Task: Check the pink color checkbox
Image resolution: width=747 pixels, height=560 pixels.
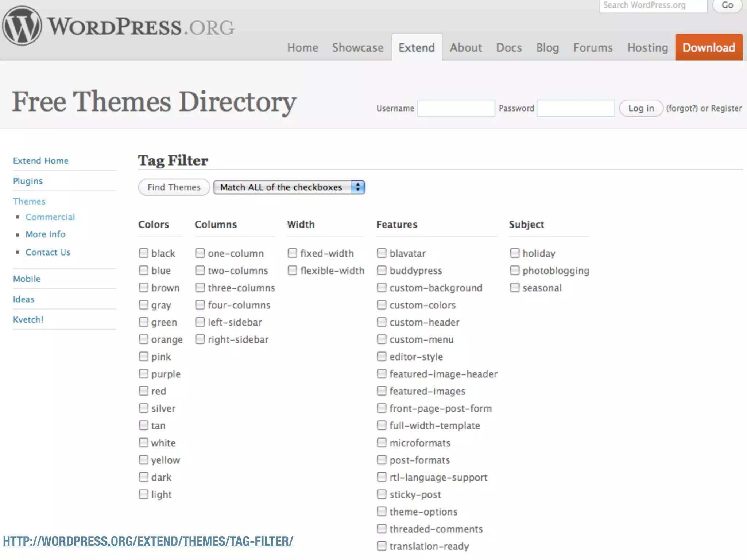Action: pos(144,356)
